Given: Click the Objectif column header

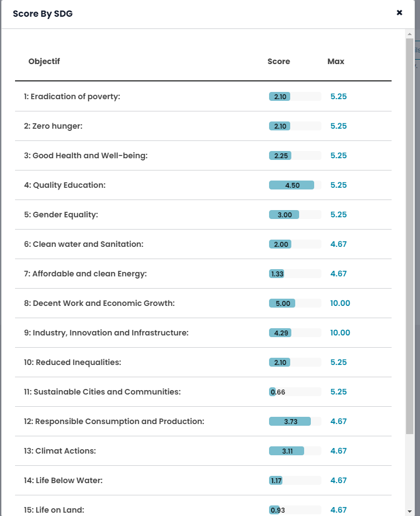Looking at the screenshot, I should 44,61.
